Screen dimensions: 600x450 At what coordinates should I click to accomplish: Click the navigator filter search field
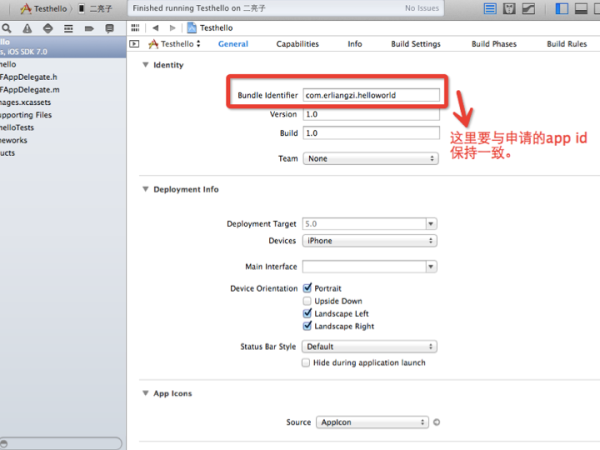pos(61,443)
